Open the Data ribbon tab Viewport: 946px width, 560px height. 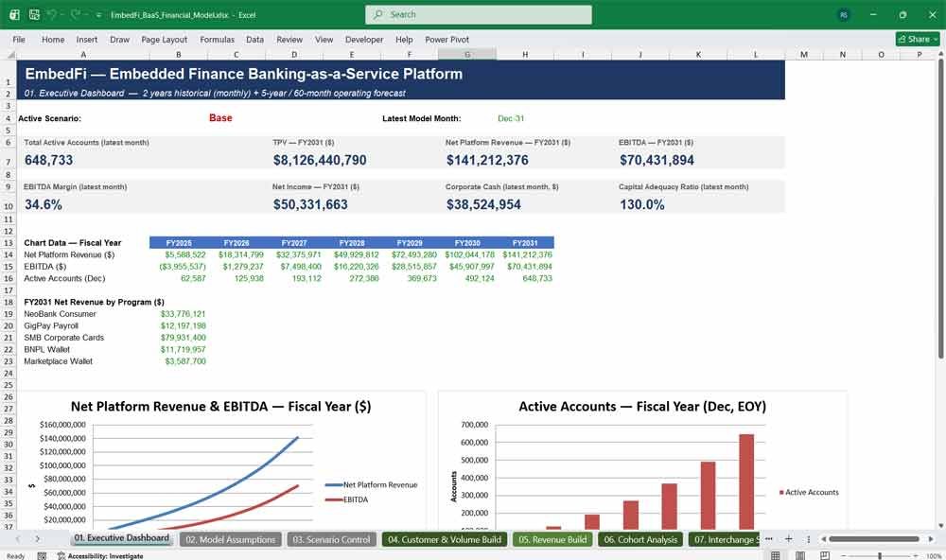[254, 39]
